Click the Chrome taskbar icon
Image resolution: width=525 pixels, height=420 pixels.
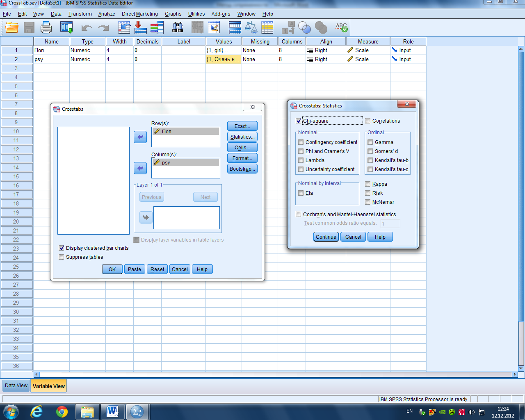point(62,411)
